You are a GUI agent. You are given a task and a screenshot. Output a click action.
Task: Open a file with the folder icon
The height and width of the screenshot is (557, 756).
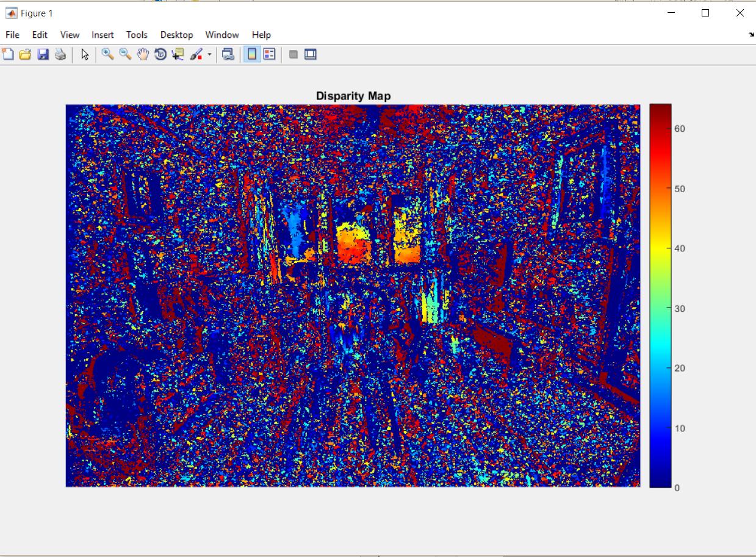25,54
